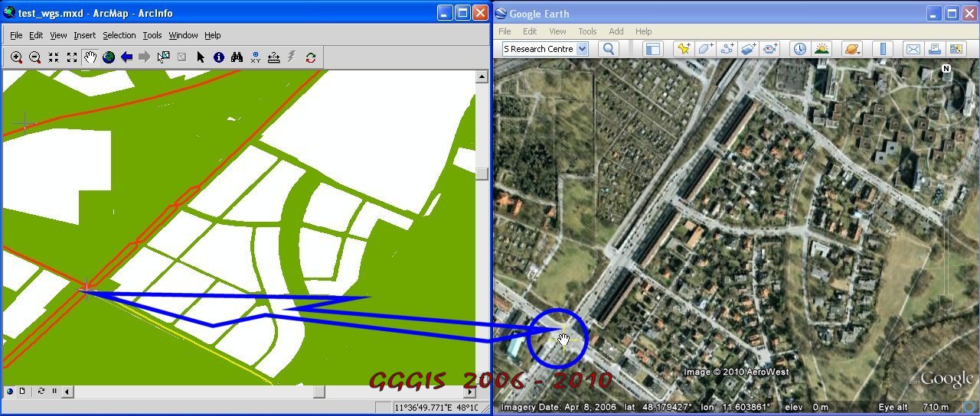Go back to previous extent arrow
The height and width of the screenshot is (416, 980).
126,57
